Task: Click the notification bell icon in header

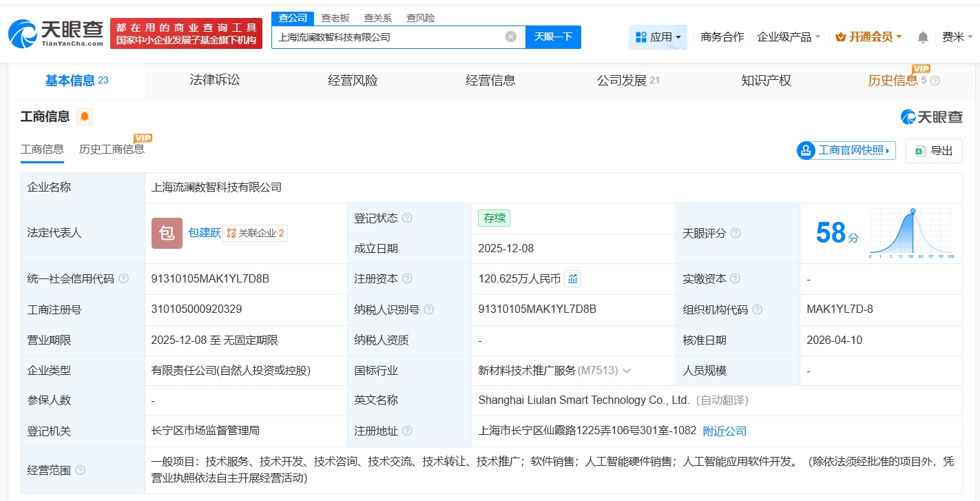Action: pyautogui.click(x=923, y=37)
